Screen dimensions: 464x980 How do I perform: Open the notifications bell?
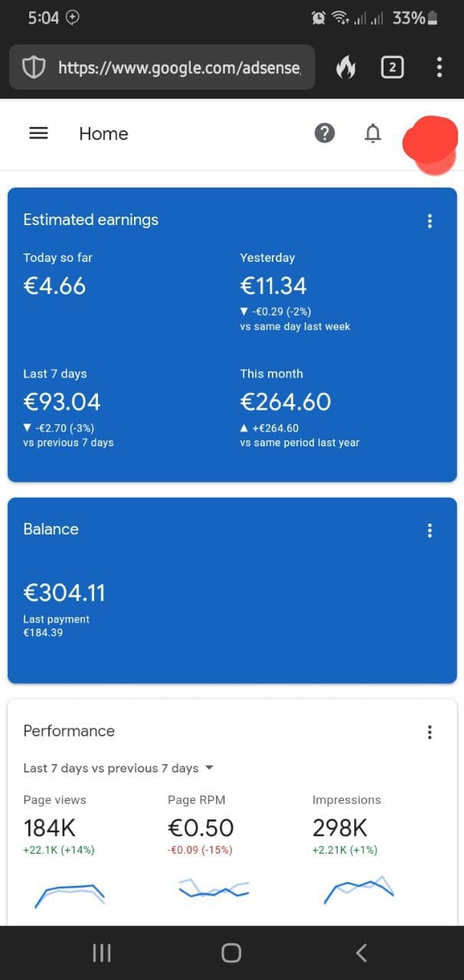[372, 133]
